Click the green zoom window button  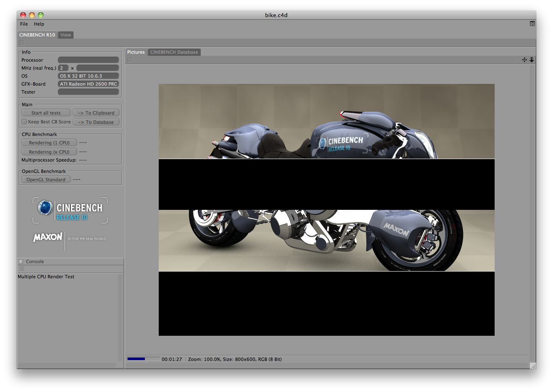point(41,15)
